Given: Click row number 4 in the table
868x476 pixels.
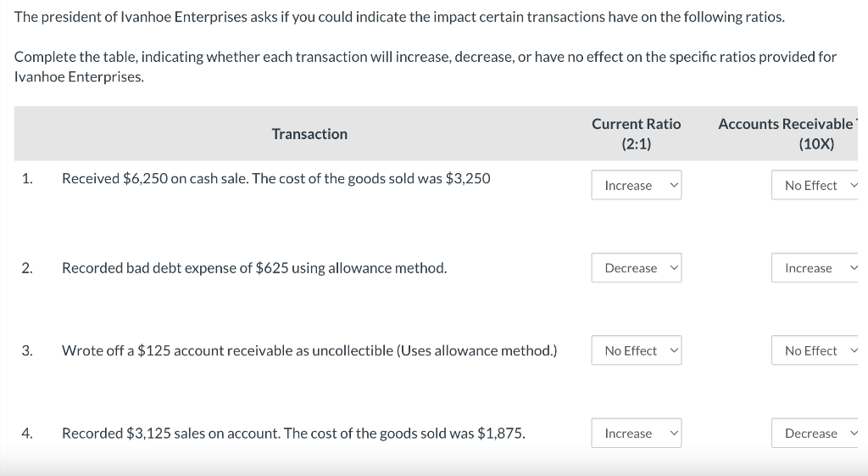Looking at the screenshot, I should [27, 434].
